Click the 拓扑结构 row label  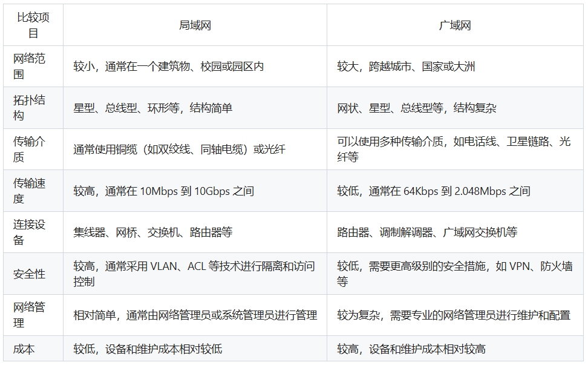[33, 108]
